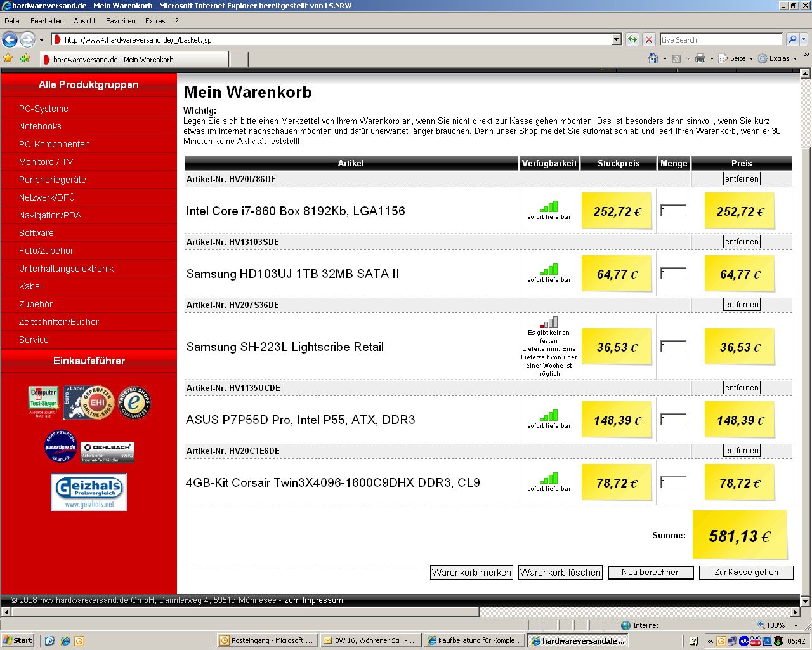Click the browser Back arrow button

tap(10, 39)
